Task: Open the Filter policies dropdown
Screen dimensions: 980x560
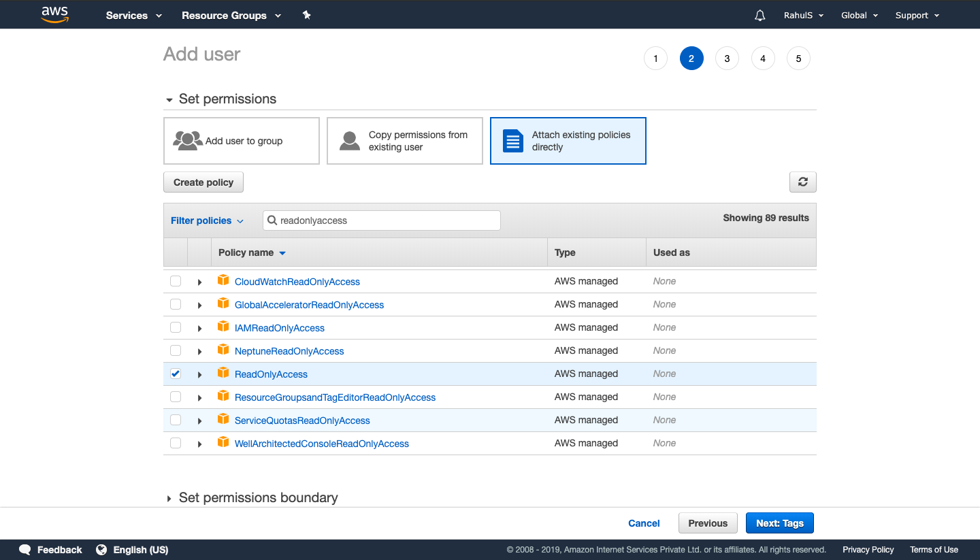Action: pyautogui.click(x=207, y=220)
